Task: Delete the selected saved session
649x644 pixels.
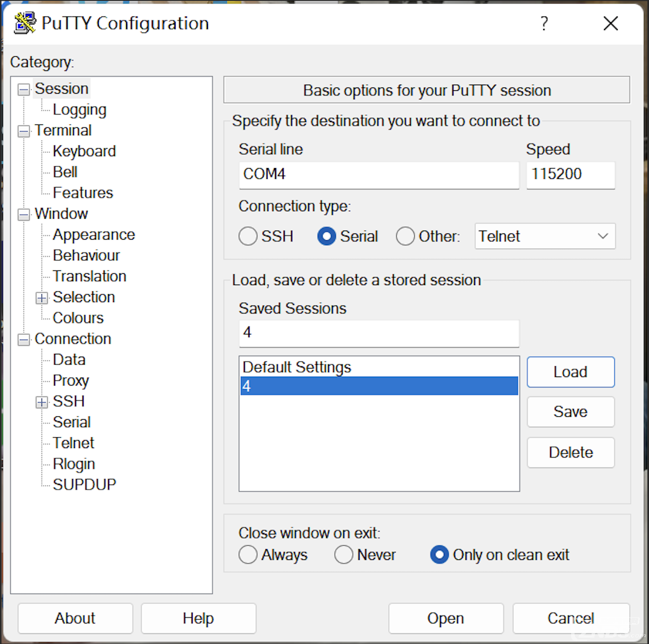Action: click(x=571, y=453)
